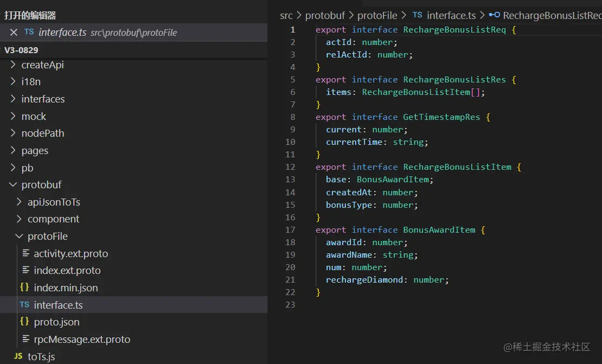This screenshot has height=364, width=602.
Task: Click the protoFile breadcrumb segment
Action: (377, 15)
